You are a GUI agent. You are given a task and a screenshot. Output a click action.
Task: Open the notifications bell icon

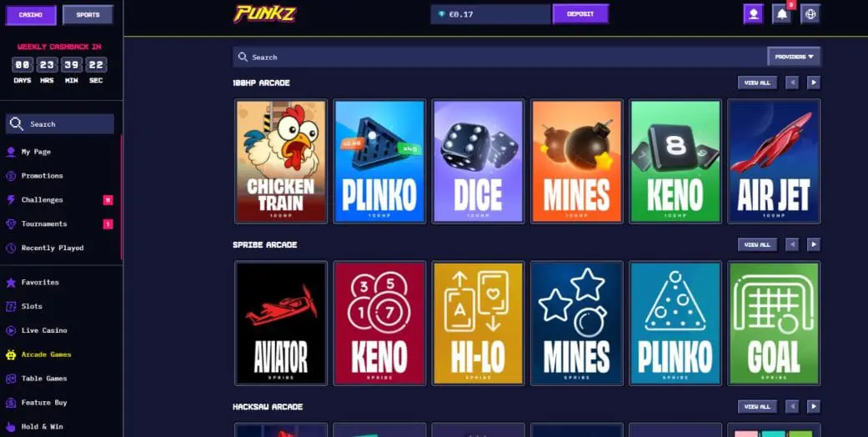click(781, 14)
